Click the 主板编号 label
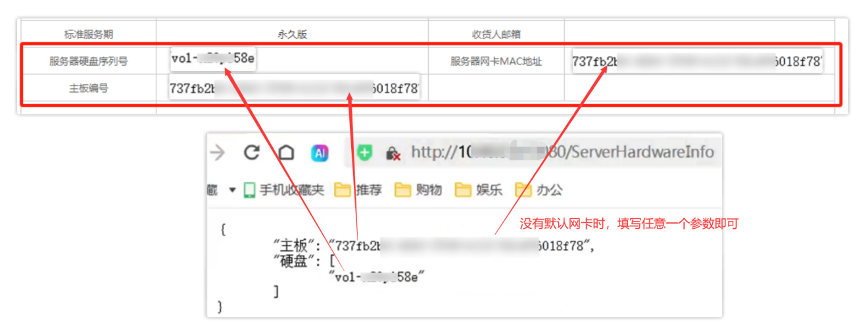 click(89, 87)
